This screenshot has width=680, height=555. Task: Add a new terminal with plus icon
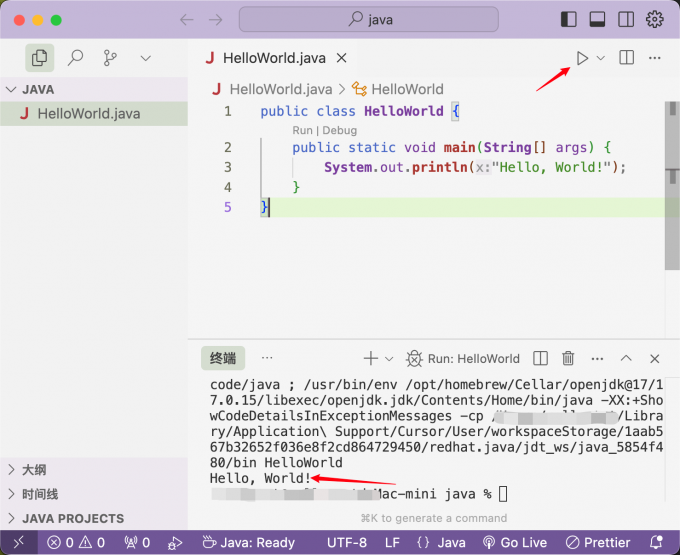371,358
